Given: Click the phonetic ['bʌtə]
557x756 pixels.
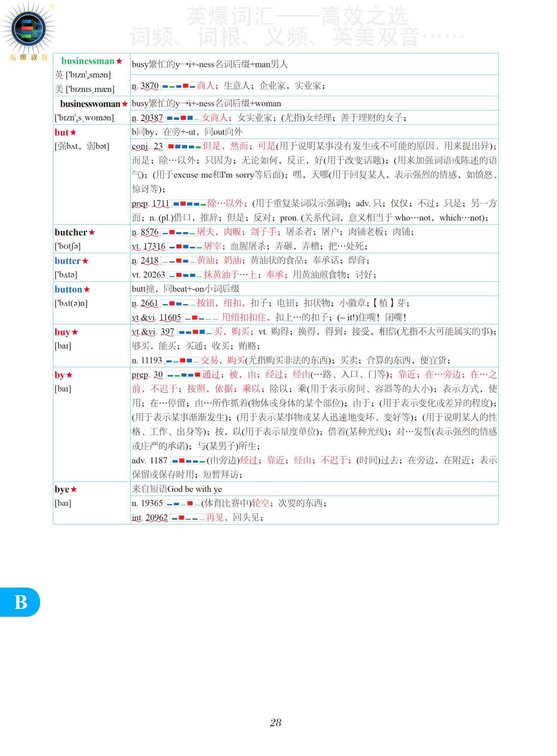Looking at the screenshot, I should click(66, 275).
